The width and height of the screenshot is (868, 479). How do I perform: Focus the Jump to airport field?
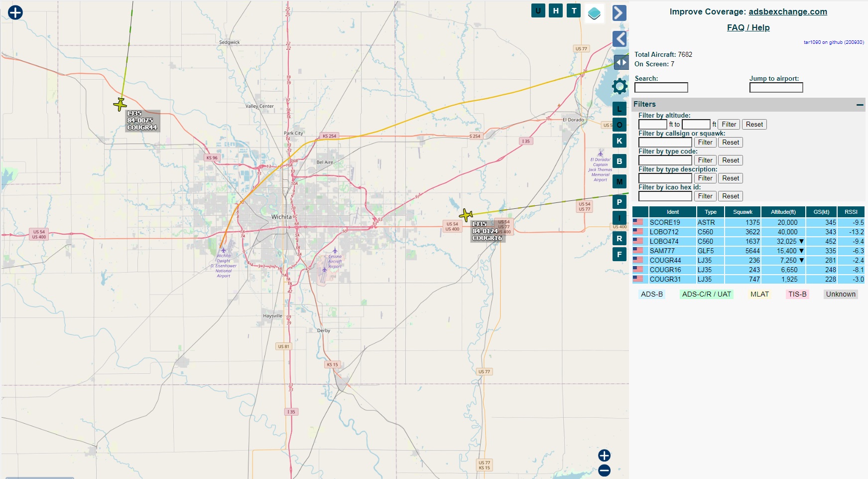click(776, 88)
